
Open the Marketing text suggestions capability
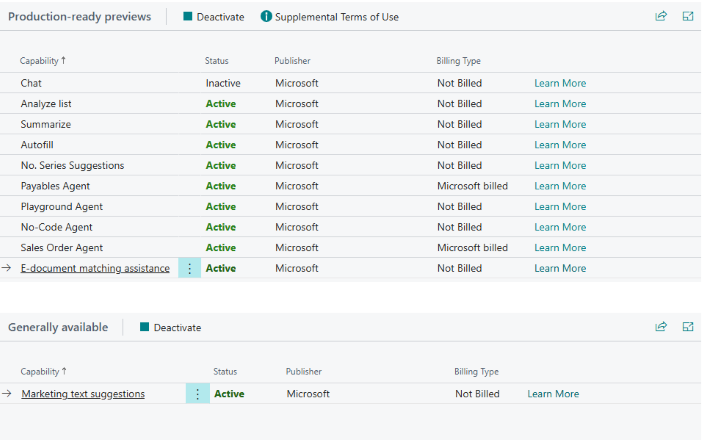pyautogui.click(x=83, y=394)
